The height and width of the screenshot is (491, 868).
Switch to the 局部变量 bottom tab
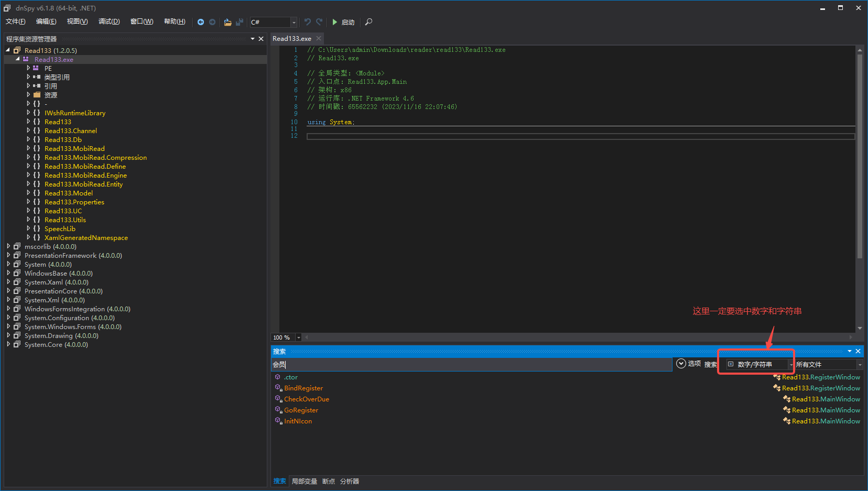pyautogui.click(x=304, y=481)
